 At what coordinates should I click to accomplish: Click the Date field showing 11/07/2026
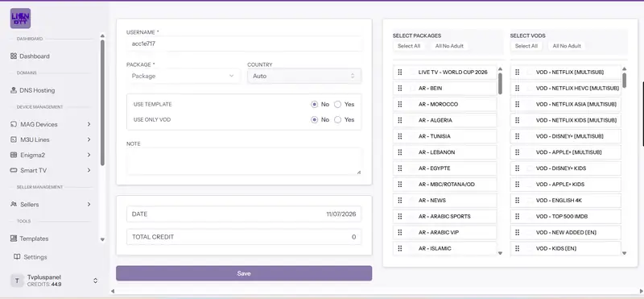pos(244,214)
